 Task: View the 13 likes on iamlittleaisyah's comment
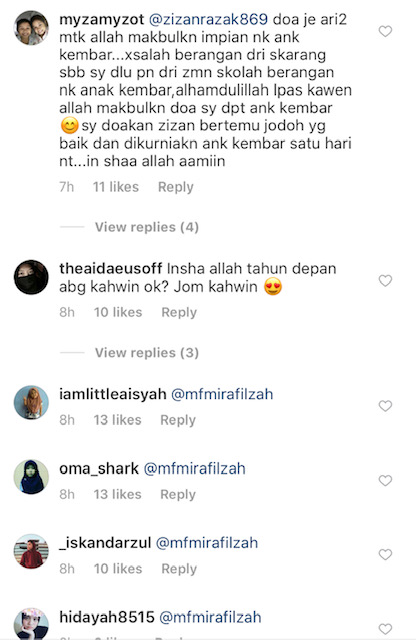point(118,420)
